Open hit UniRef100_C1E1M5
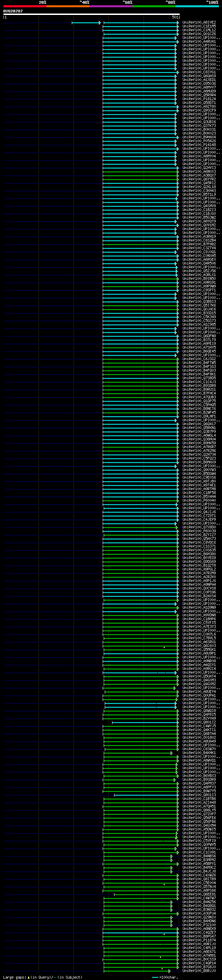The image size is (222, 980). click(x=199, y=26)
